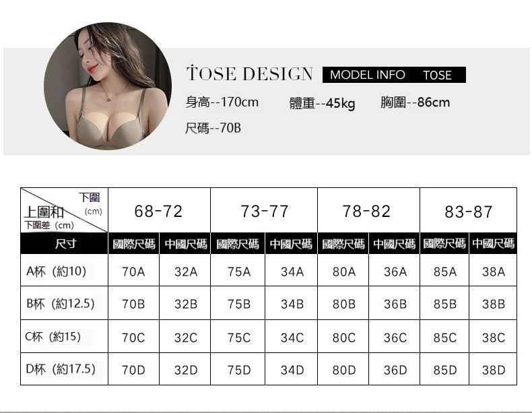Select the 80D size cell
The width and height of the screenshot is (532, 413).
point(343,370)
